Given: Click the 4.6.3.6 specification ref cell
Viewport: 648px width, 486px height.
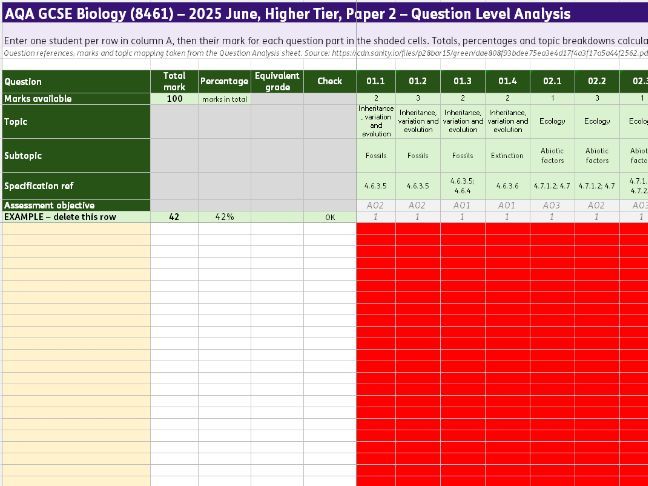Looking at the screenshot, I should pos(507,186).
